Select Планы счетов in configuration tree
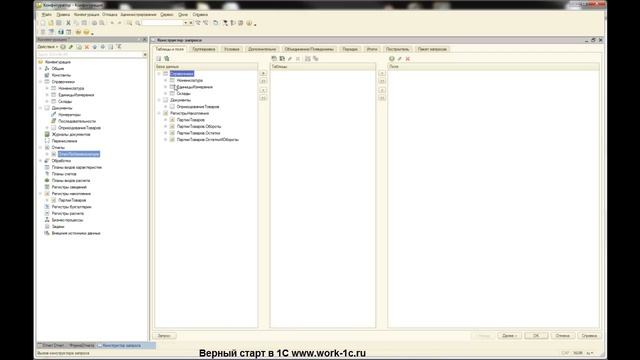The width and height of the screenshot is (640, 360). click(x=64, y=174)
